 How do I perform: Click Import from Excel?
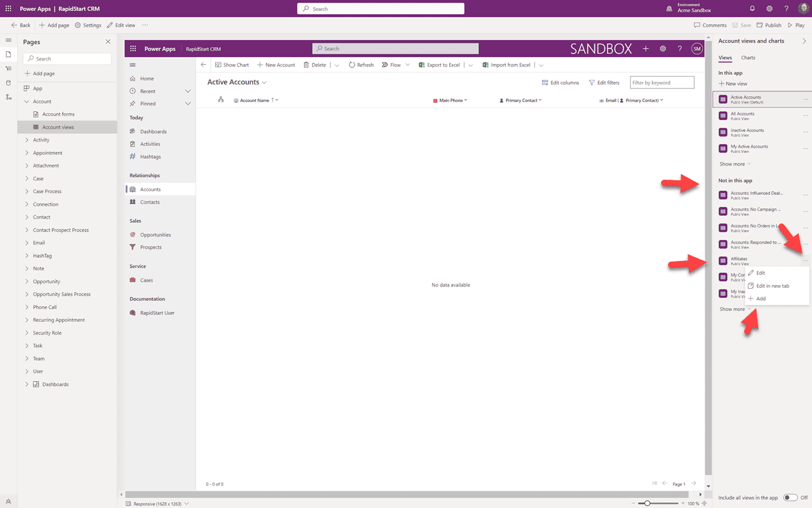(511, 64)
